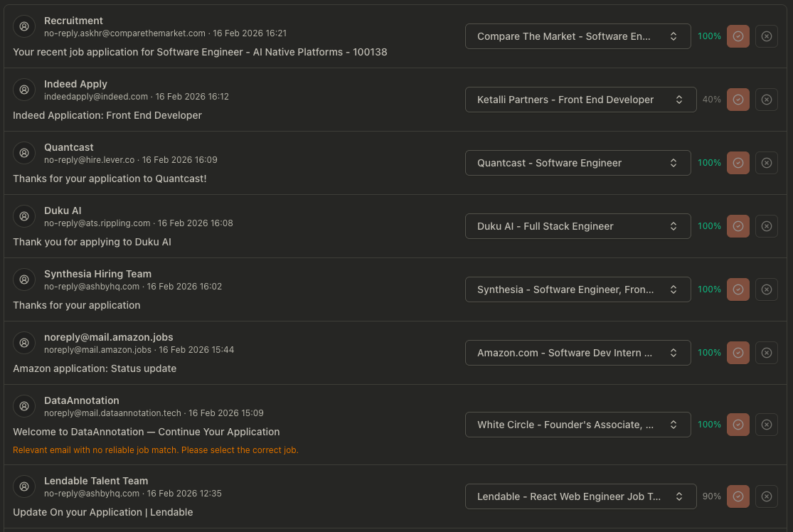Confirm the Compare The Market job match
Screen dimensions: 793x532
(738, 36)
